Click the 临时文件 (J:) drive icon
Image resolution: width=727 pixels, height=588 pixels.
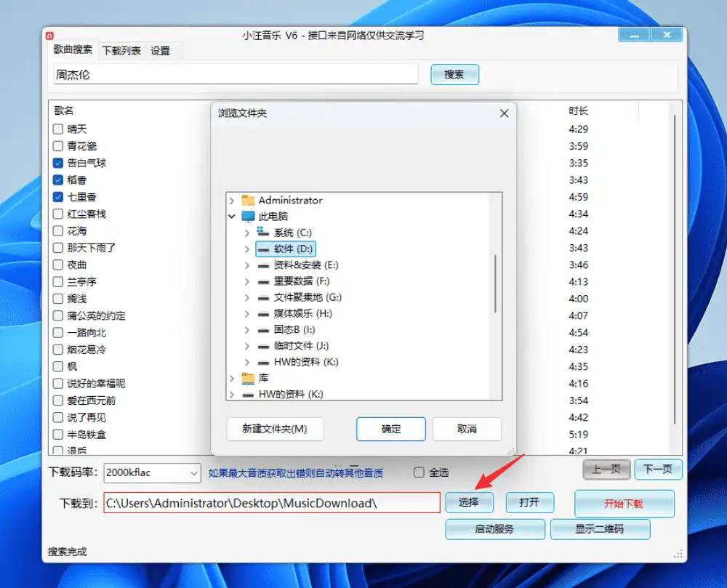[x=263, y=346]
